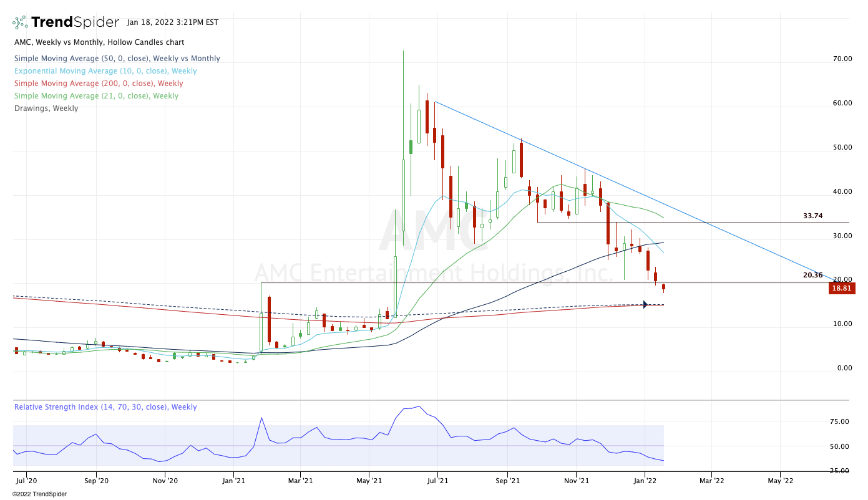Click the ©2022 TrendSpider copyright notice

pos(39,494)
